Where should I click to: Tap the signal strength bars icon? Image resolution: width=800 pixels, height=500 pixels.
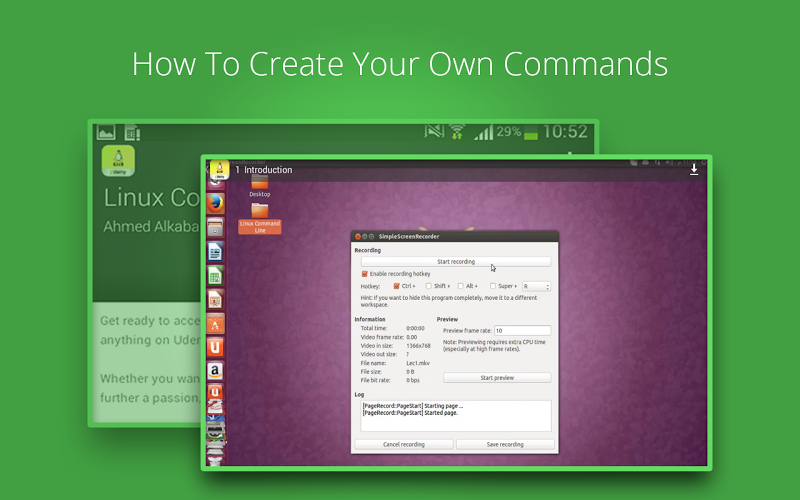(x=483, y=133)
